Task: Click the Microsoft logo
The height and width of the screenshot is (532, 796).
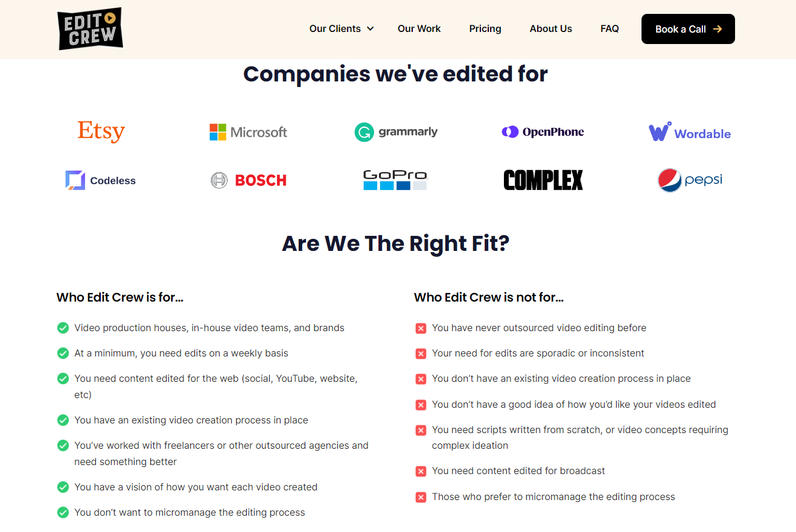Action: [x=248, y=132]
